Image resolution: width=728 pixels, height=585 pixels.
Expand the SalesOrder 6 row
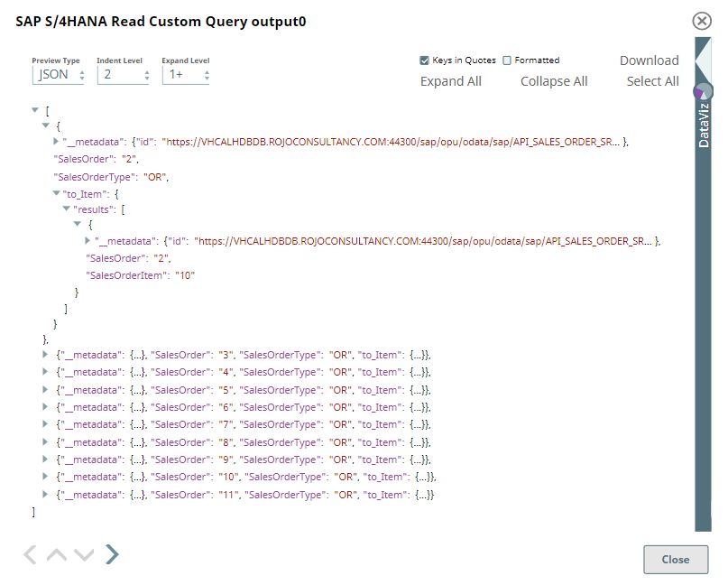point(45,406)
